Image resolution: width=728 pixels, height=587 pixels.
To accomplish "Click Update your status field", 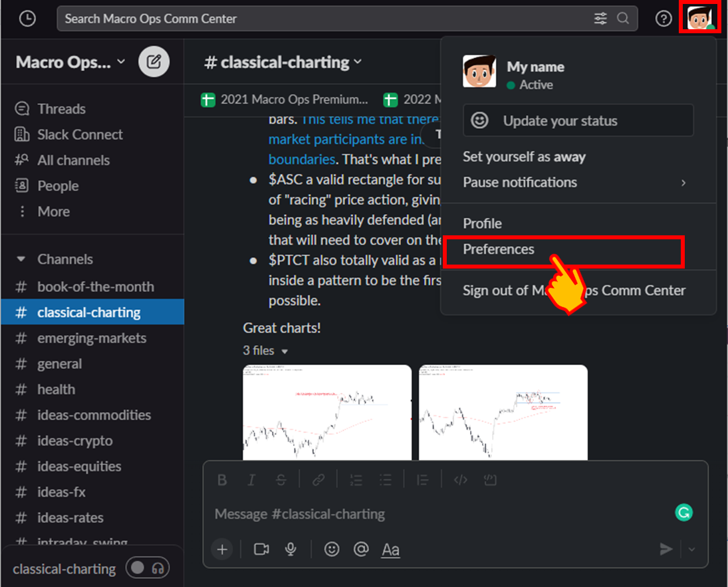I will (x=578, y=120).
